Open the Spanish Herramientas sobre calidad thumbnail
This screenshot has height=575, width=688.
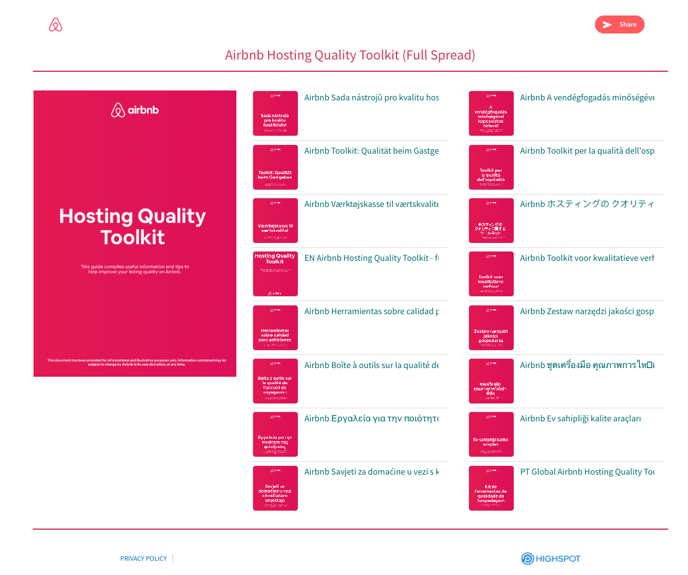(275, 327)
